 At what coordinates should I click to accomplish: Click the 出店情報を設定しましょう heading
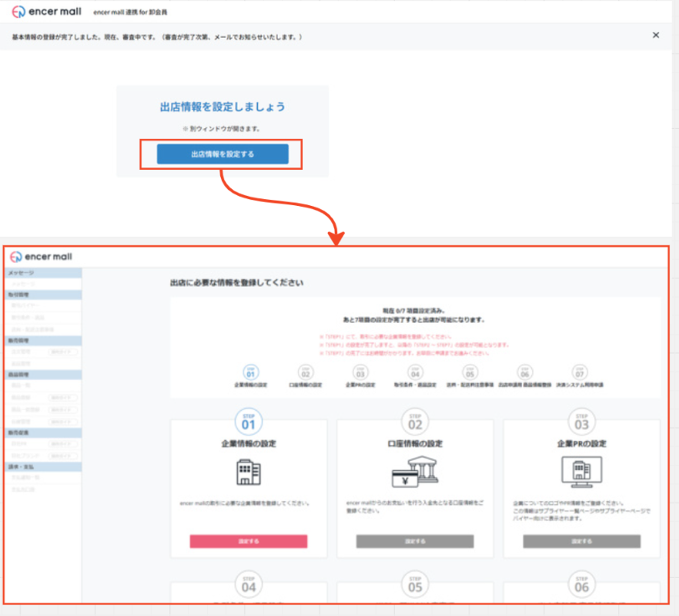pos(222,107)
